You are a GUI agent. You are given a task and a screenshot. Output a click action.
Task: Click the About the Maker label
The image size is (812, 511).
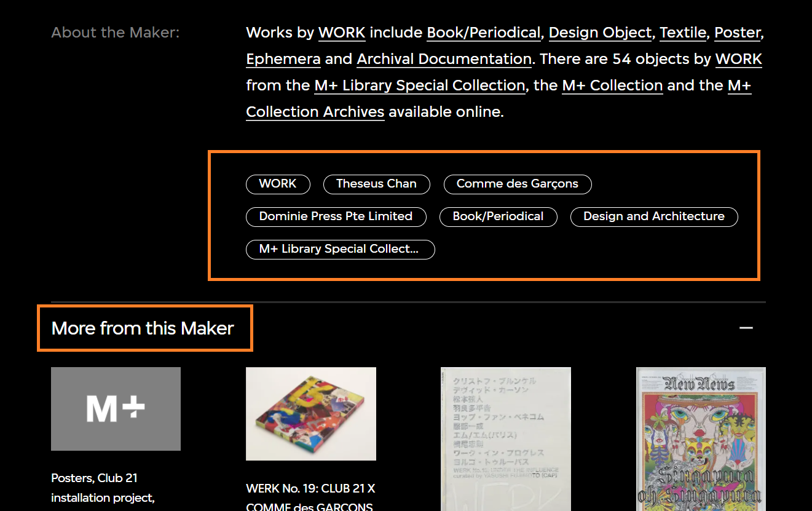click(x=116, y=33)
